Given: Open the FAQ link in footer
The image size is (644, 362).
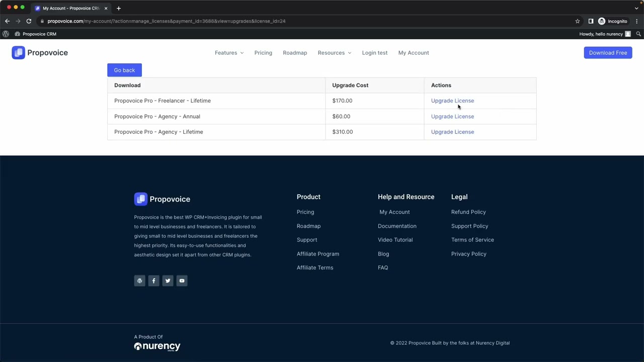Looking at the screenshot, I should click(x=383, y=267).
